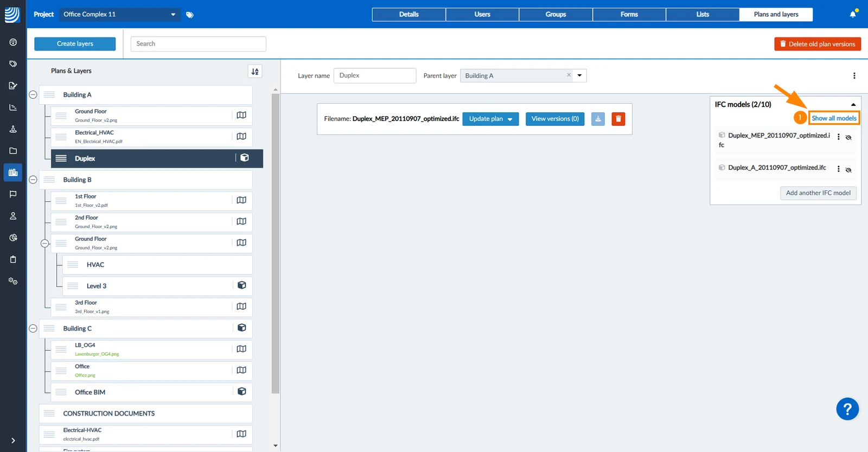Open the dashboard icon in sidebar

(13, 42)
